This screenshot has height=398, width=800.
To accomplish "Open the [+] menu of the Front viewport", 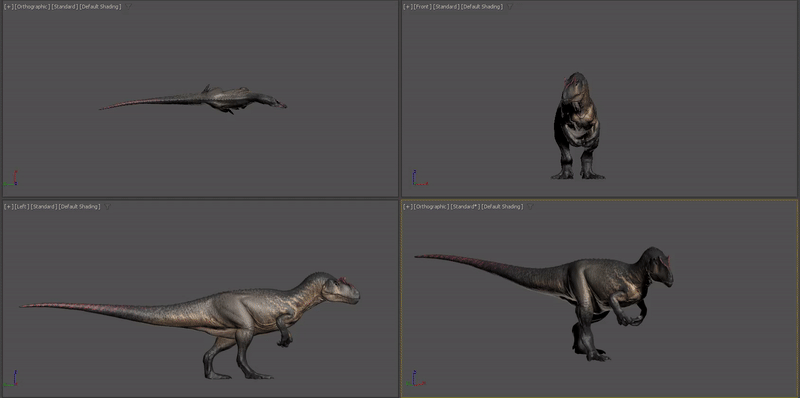I will click(x=408, y=7).
